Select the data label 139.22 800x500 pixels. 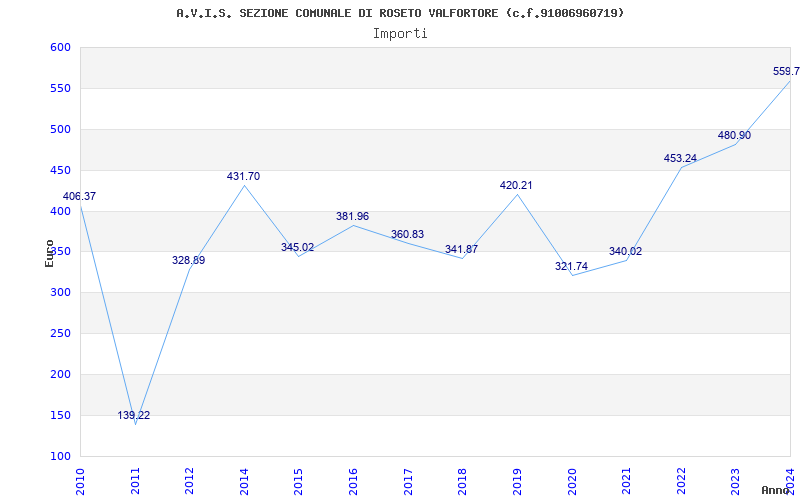click(x=134, y=415)
